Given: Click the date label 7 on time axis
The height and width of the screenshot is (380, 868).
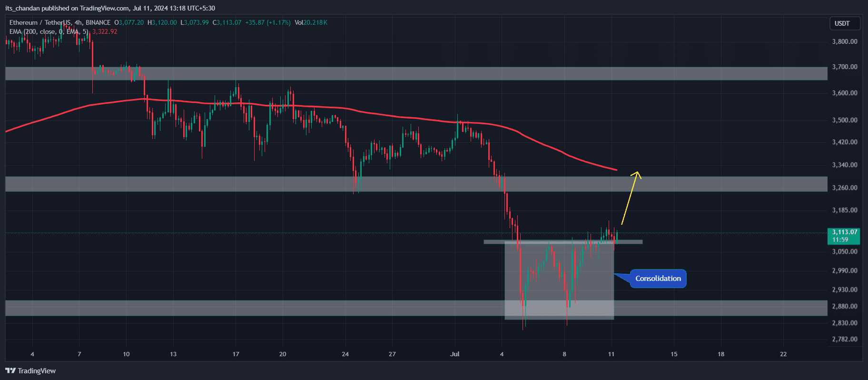Looking at the screenshot, I should pos(79,354).
